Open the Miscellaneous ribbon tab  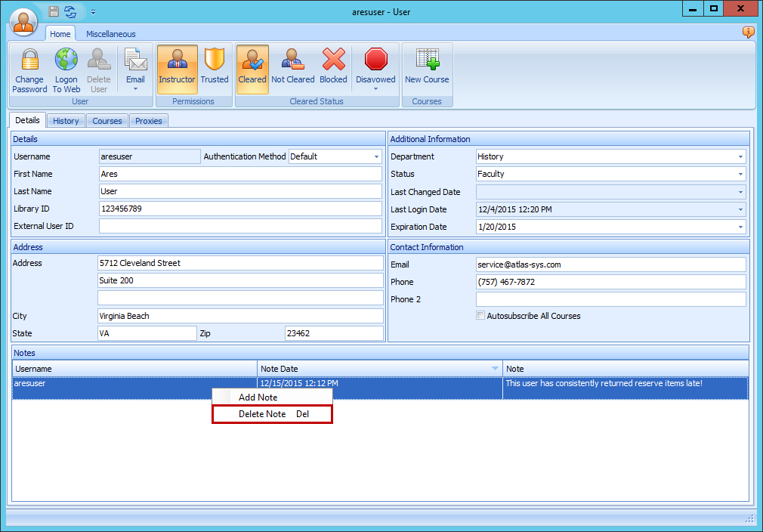111,34
